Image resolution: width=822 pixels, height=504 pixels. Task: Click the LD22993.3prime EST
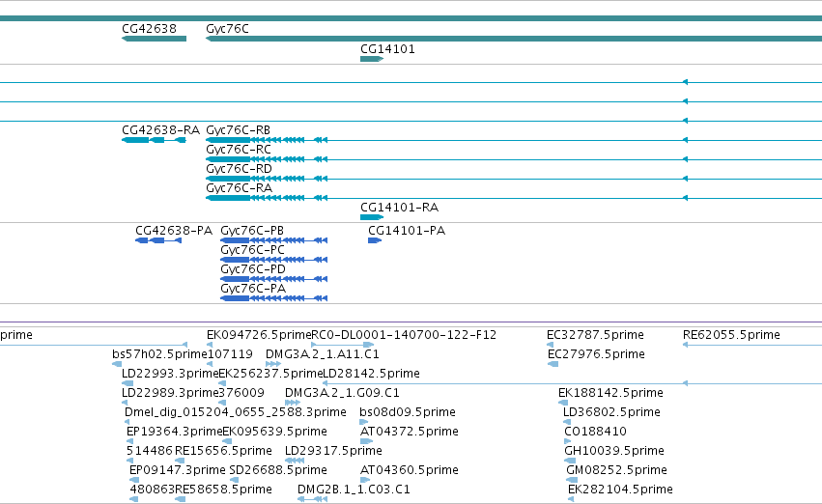click(128, 383)
